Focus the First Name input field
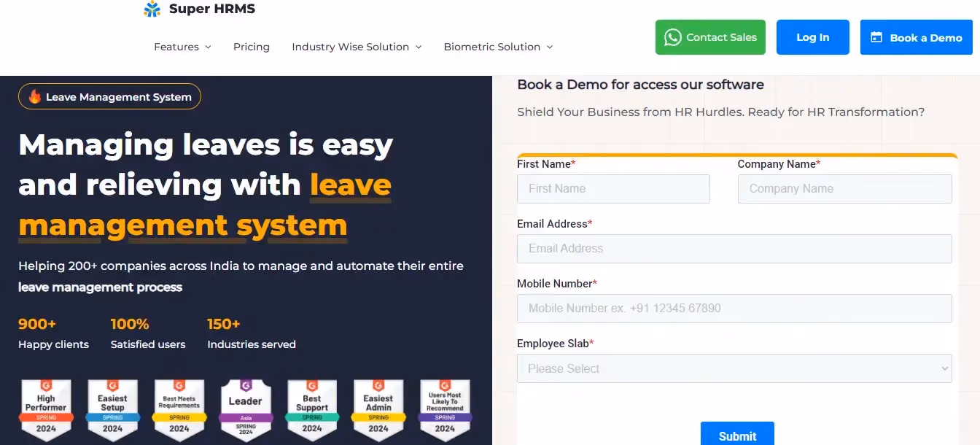 [x=613, y=188]
